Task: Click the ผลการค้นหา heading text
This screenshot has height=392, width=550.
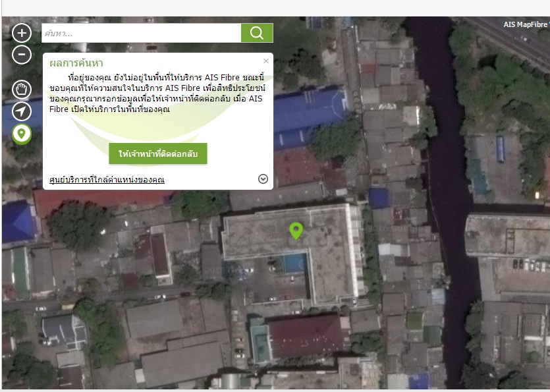Action: tap(76, 63)
